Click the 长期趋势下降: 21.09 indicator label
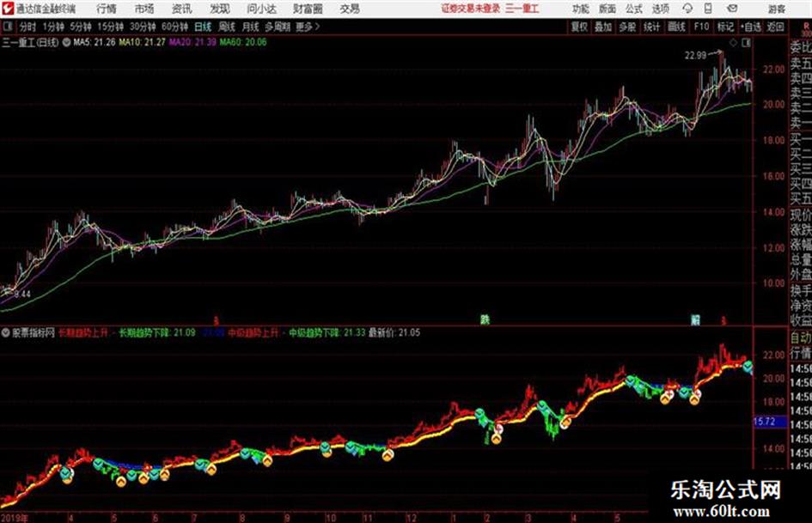 pos(157,333)
